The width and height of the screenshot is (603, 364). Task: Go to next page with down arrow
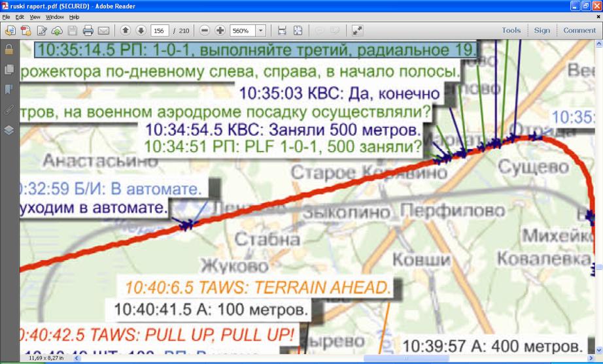click(x=141, y=30)
